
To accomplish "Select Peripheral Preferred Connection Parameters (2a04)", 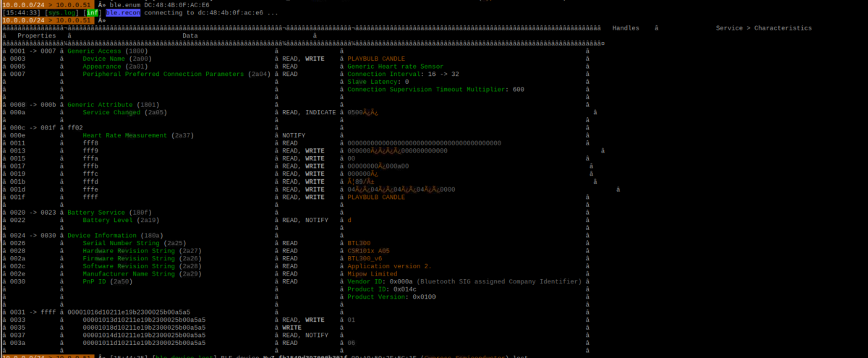I will point(176,74).
